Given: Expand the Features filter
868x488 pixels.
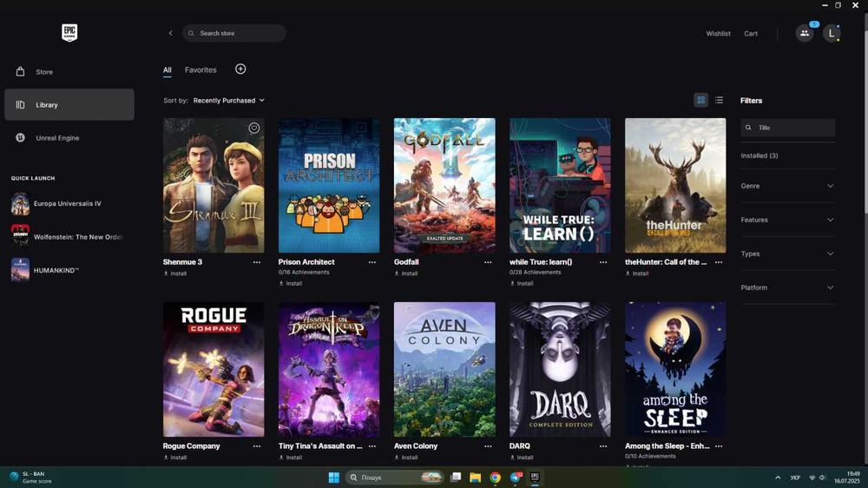Looking at the screenshot, I should click(787, 220).
